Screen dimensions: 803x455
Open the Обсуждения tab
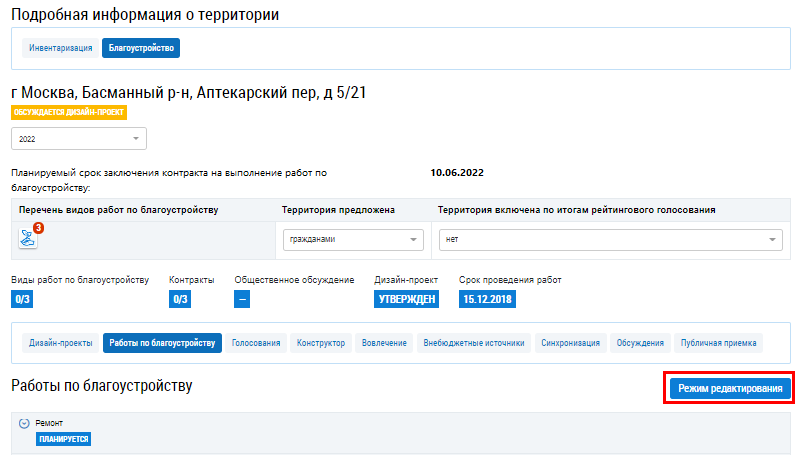(x=640, y=343)
